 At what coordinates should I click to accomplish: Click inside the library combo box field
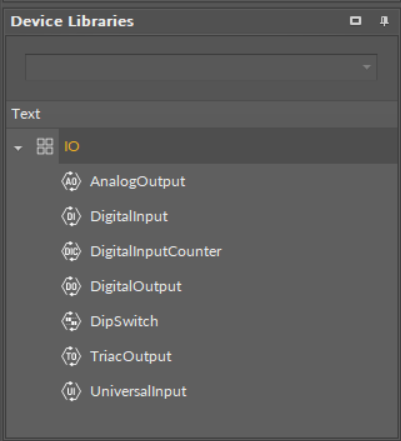tap(201, 67)
